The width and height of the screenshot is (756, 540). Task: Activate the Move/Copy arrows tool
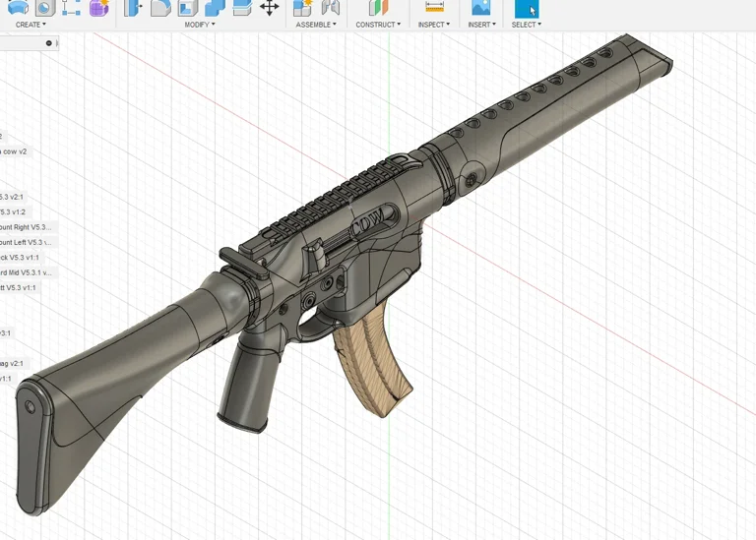269,7
